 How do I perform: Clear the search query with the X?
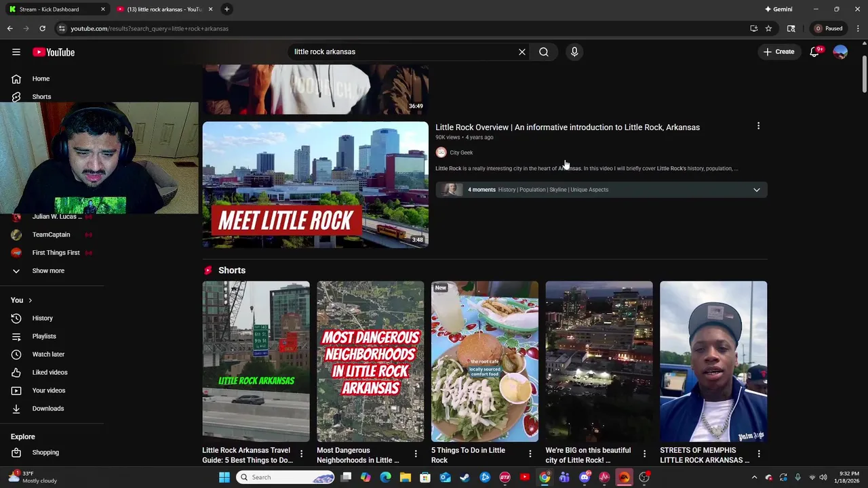coord(522,52)
